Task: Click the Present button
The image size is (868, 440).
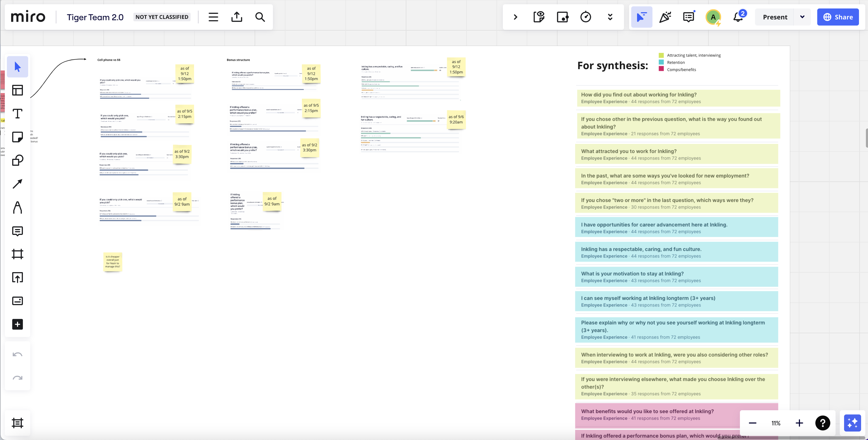Action: [775, 17]
